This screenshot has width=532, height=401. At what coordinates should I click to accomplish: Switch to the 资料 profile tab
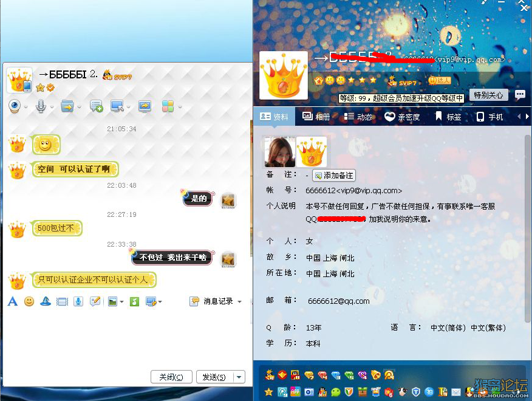coord(274,117)
